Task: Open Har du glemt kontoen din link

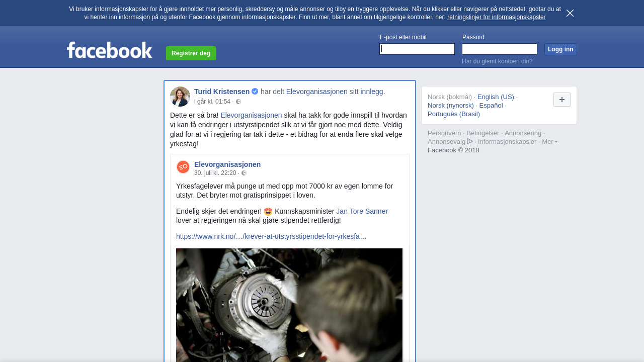Action: [497, 61]
